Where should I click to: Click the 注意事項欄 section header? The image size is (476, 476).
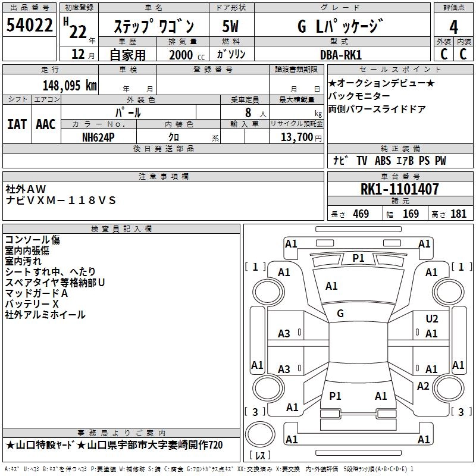[163, 176]
